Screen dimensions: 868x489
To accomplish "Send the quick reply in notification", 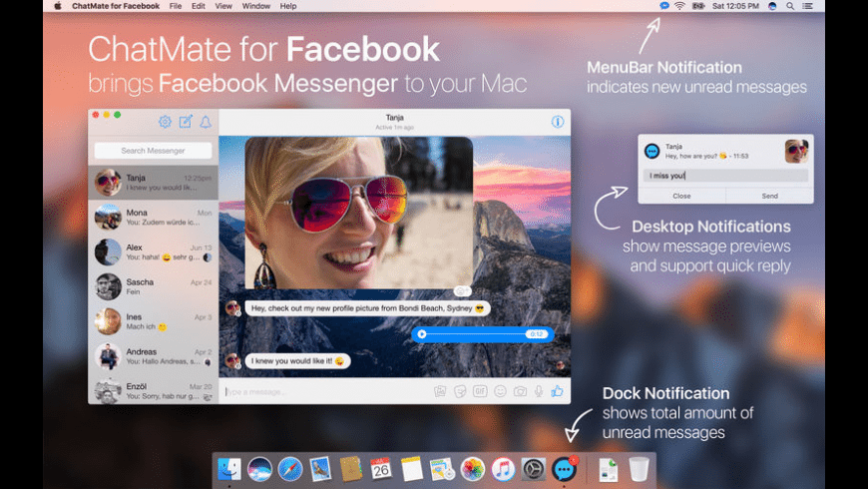I will click(x=769, y=196).
